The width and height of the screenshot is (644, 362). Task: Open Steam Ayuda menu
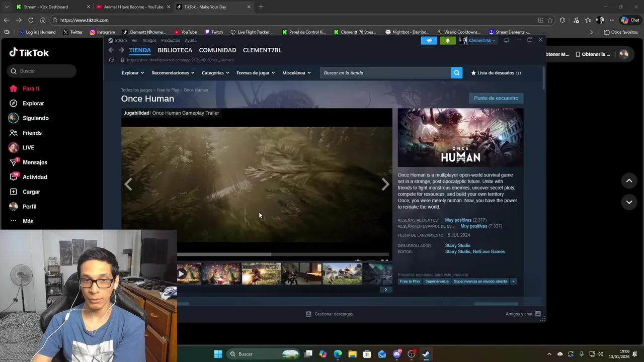tap(190, 40)
